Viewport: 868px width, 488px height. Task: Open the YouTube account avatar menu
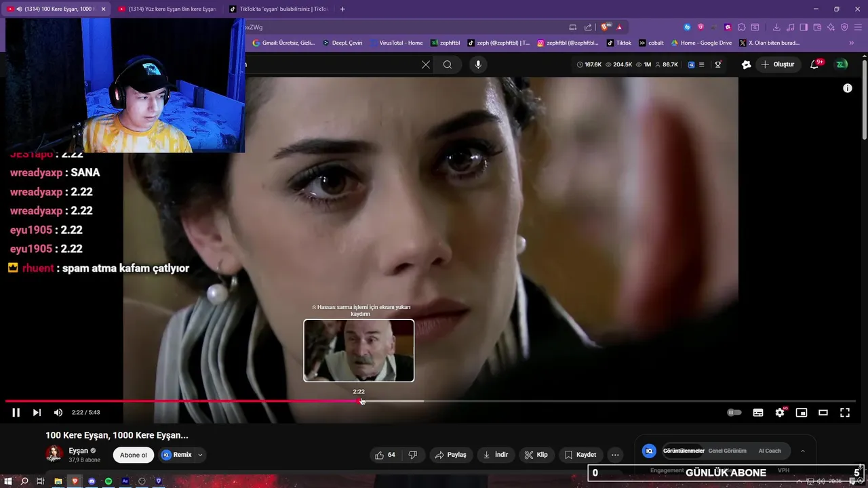[x=842, y=64]
